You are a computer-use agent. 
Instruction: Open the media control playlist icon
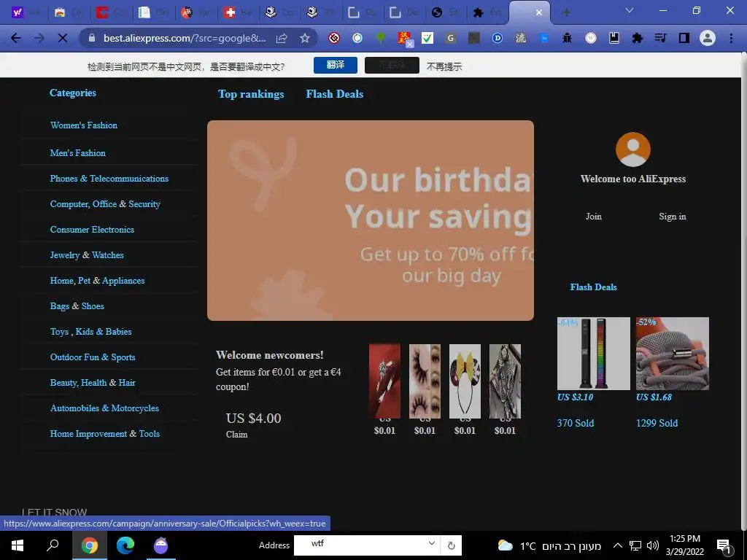[x=660, y=38]
